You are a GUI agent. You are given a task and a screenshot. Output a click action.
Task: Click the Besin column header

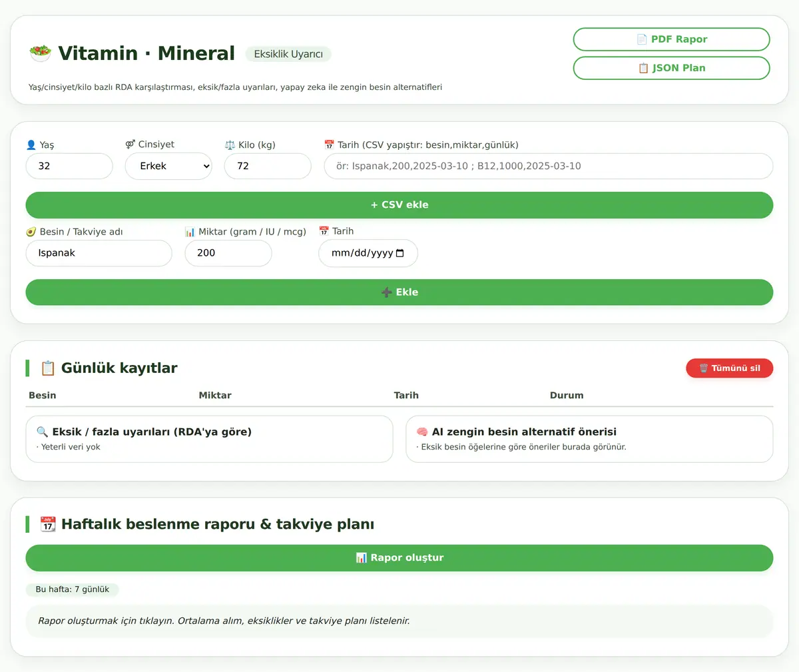click(43, 395)
